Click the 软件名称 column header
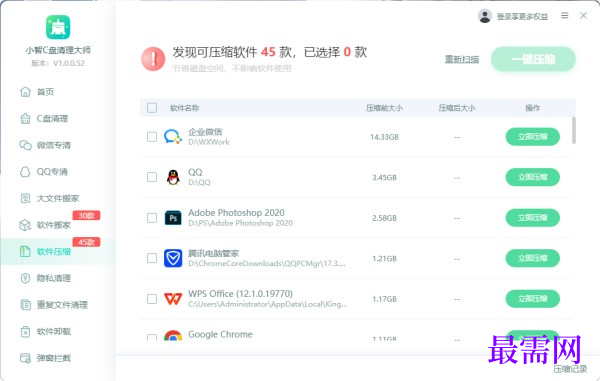The width and height of the screenshot is (600, 381). 184,108
